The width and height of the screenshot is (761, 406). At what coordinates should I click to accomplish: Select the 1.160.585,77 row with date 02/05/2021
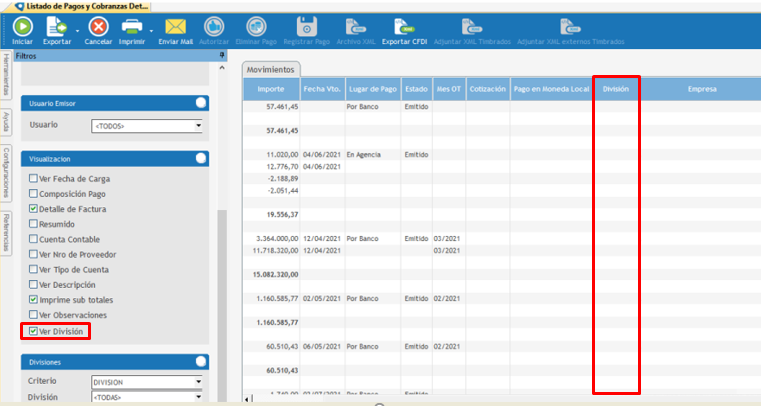point(502,298)
